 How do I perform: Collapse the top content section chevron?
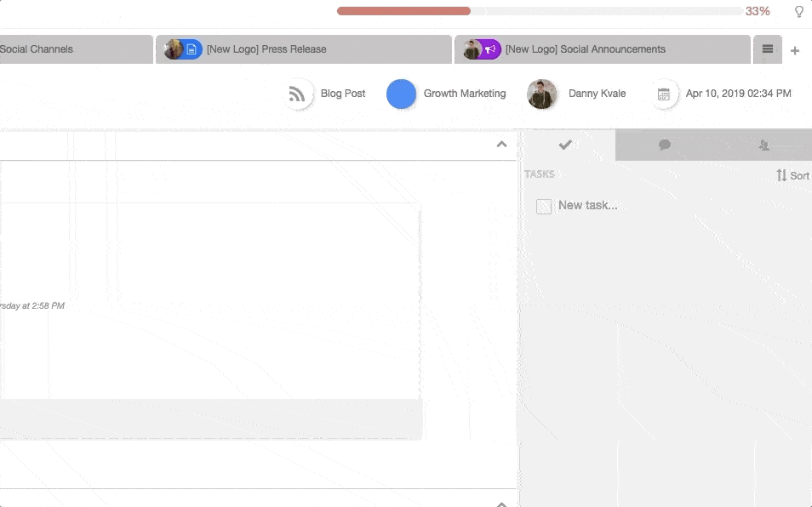click(x=501, y=145)
